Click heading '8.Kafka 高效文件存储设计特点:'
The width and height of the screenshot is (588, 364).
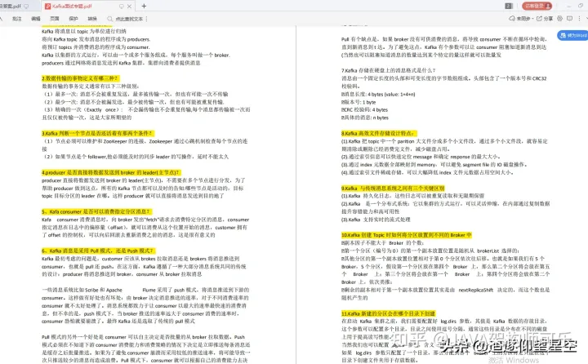(x=379, y=133)
